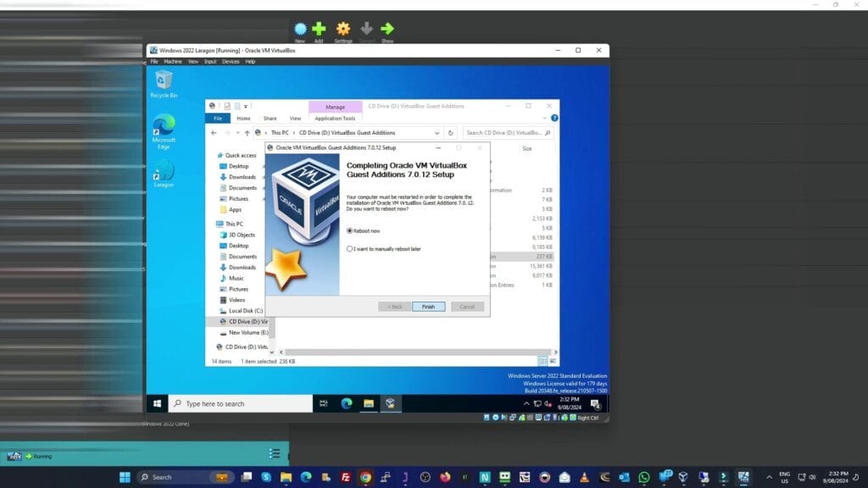The image size is (868, 488).
Task: Click the Show machine icon in VirtualBox toolbar
Action: pos(387,27)
